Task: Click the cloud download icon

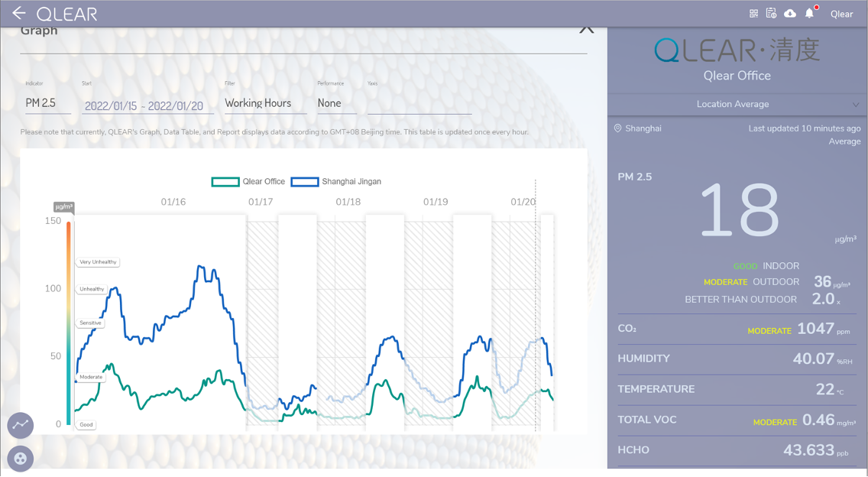Action: coord(790,14)
